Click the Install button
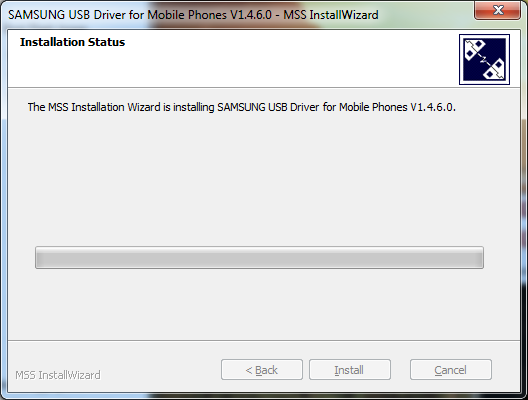This screenshot has height=400, width=528. (x=350, y=370)
